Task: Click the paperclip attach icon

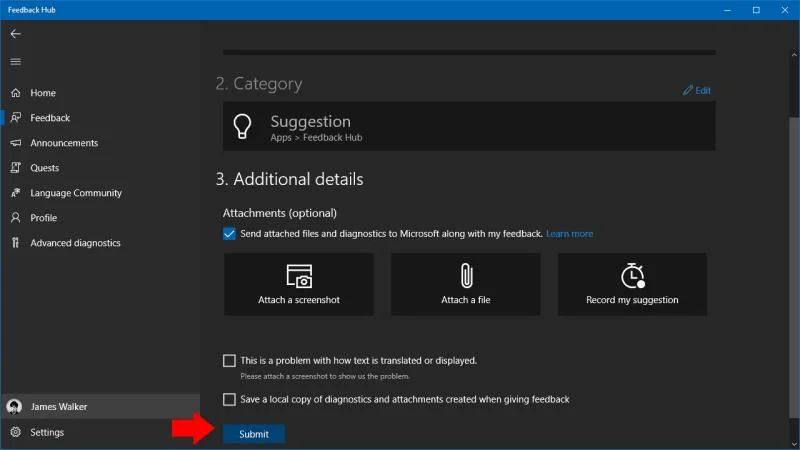Action: (466, 276)
